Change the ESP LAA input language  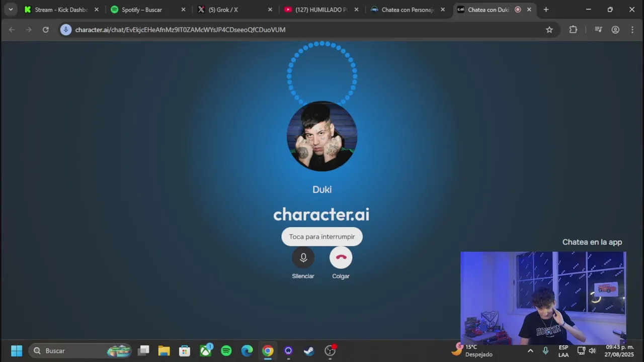click(563, 350)
